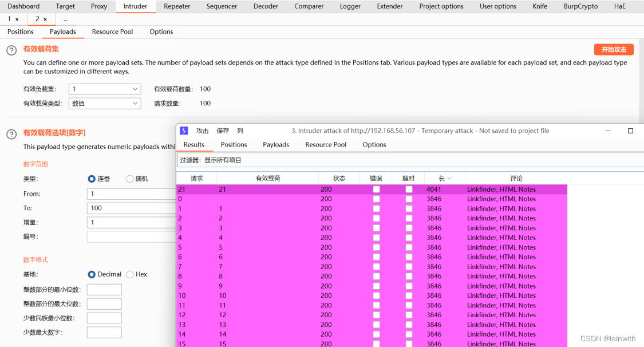Image resolution: width=644 pixels, height=347 pixels.
Task: Close Intruder tab 1
Action: click(17, 19)
